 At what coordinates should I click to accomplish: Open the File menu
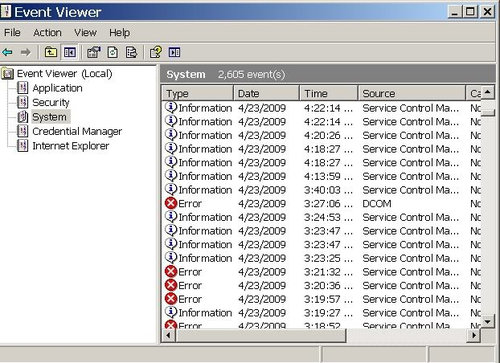tap(12, 33)
